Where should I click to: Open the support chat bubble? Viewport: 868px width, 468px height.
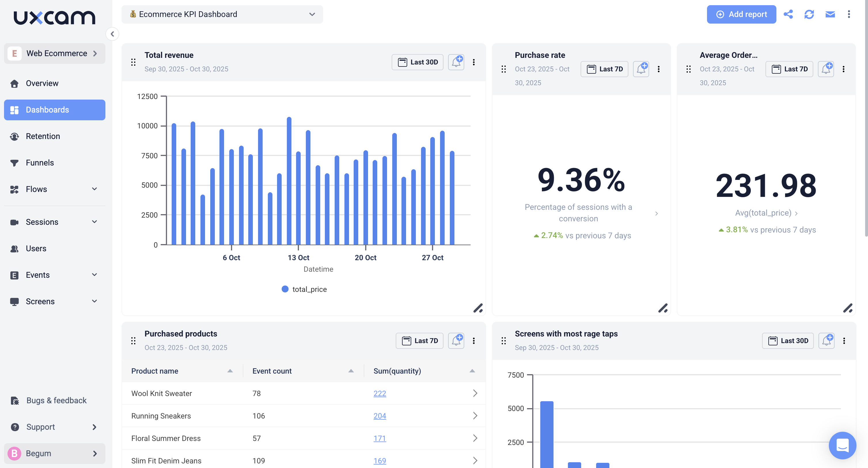pyautogui.click(x=842, y=446)
